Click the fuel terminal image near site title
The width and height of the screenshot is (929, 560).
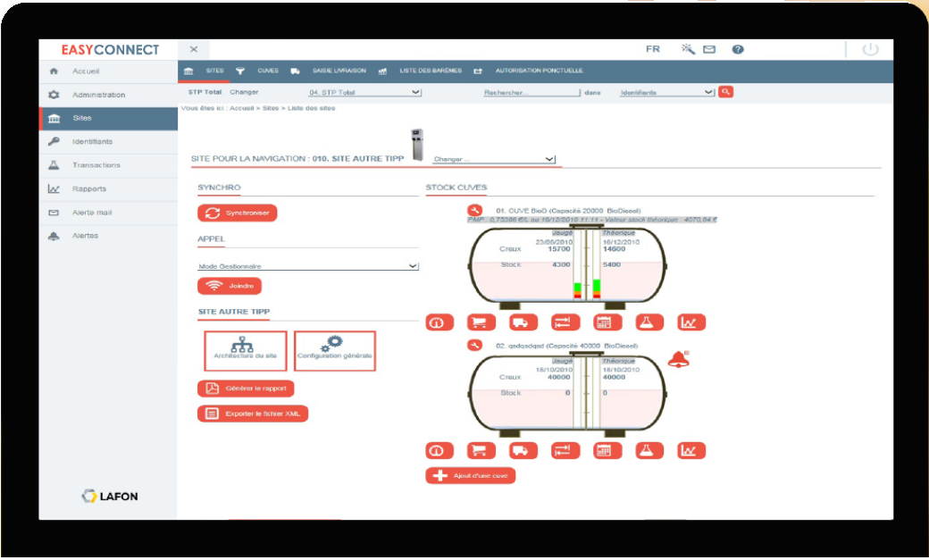[417, 145]
